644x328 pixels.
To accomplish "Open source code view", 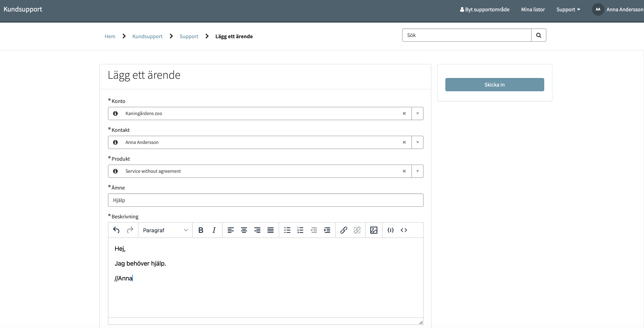I will point(404,230).
